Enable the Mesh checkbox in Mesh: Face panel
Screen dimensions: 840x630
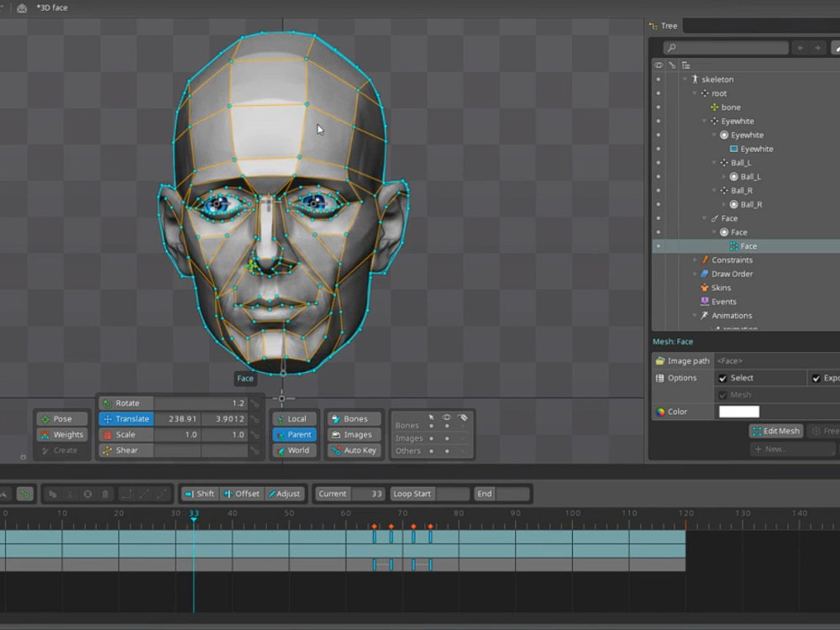723,395
